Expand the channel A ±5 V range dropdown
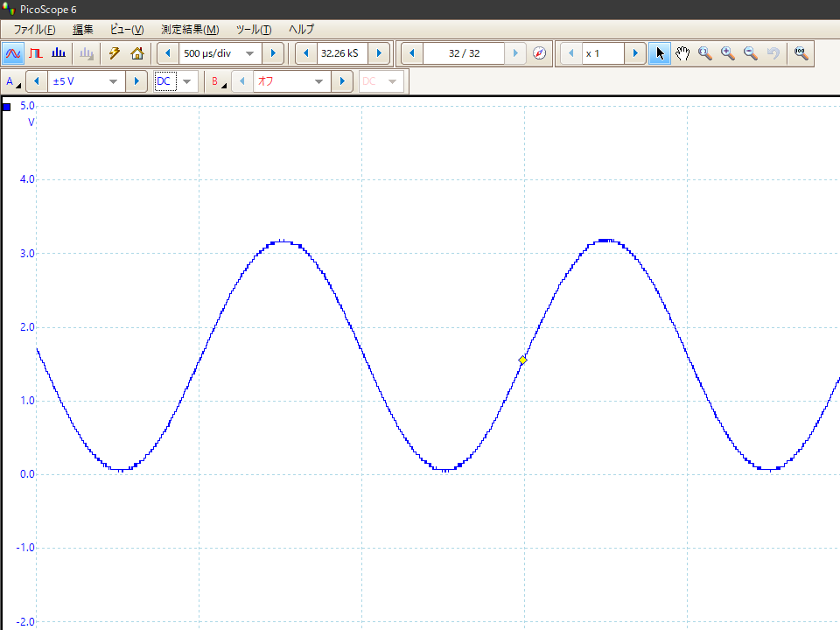The width and height of the screenshot is (840, 630). [x=113, y=81]
